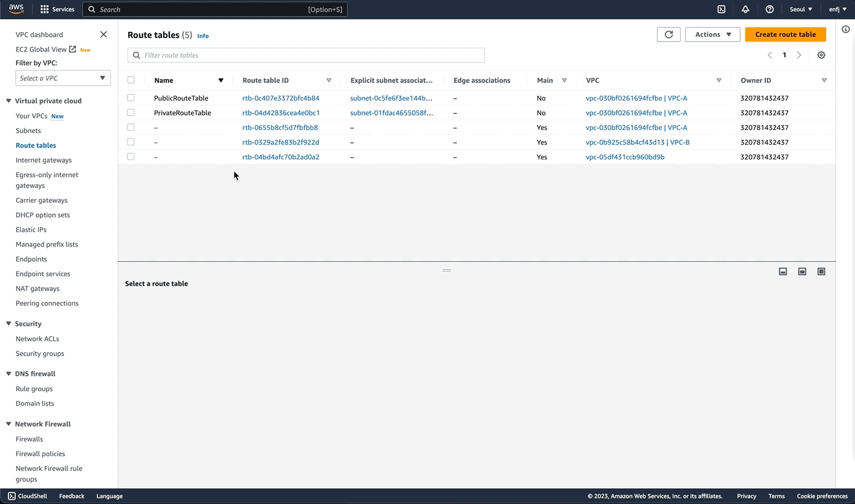Check the PublicRouteTable row checkbox

[131, 97]
